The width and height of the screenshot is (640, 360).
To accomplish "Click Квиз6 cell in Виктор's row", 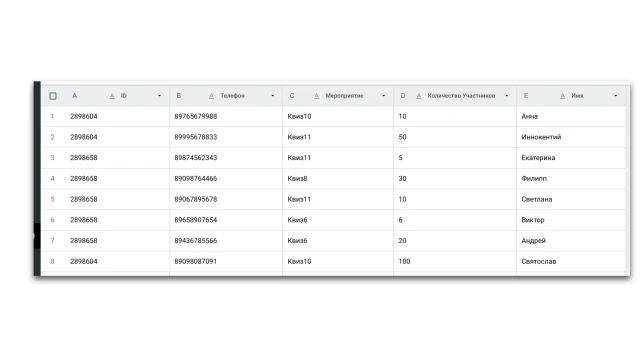I will coord(338,220).
